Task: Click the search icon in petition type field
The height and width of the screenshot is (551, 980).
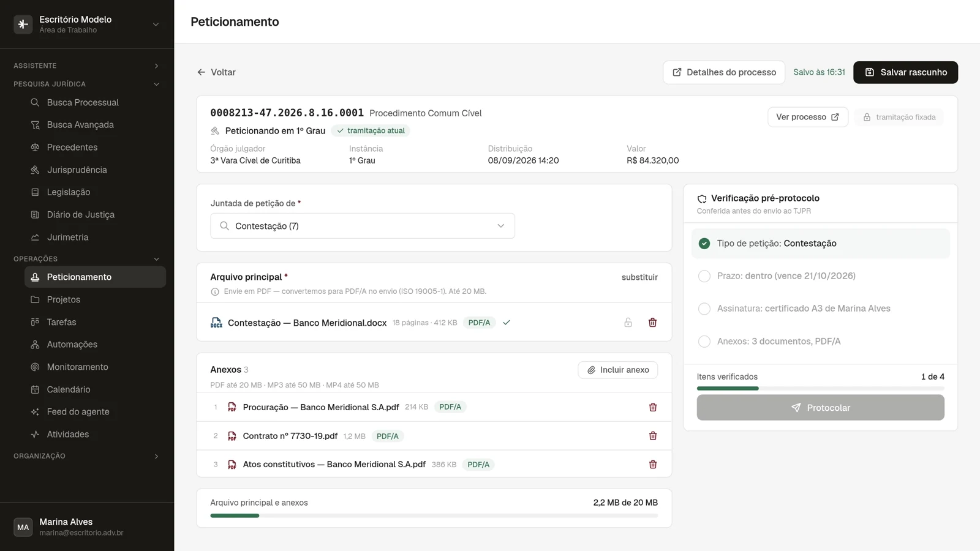Action: (225, 226)
